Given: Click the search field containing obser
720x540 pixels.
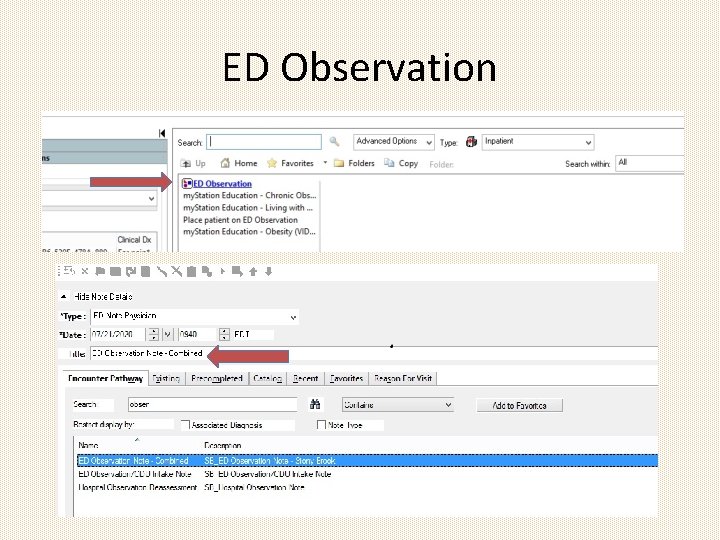Looking at the screenshot, I should [213, 405].
